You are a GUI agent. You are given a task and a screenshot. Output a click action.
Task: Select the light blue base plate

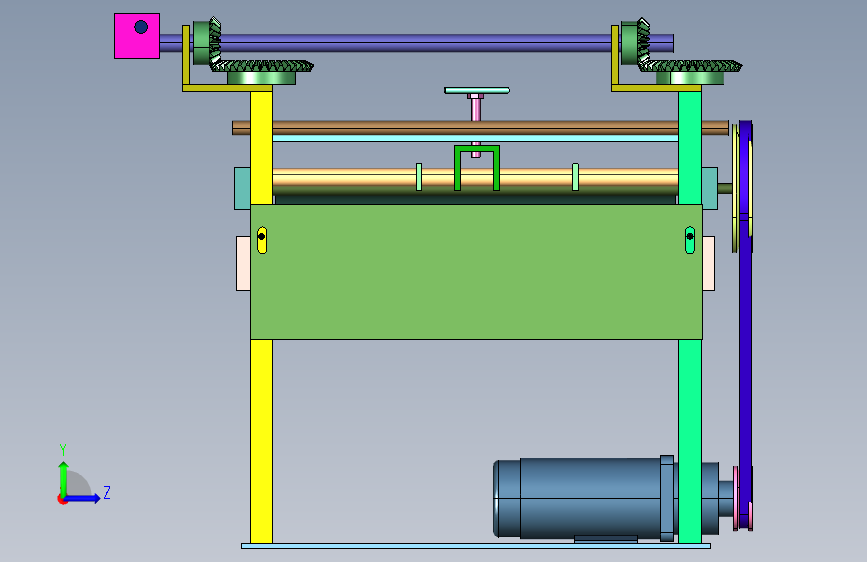(x=476, y=546)
